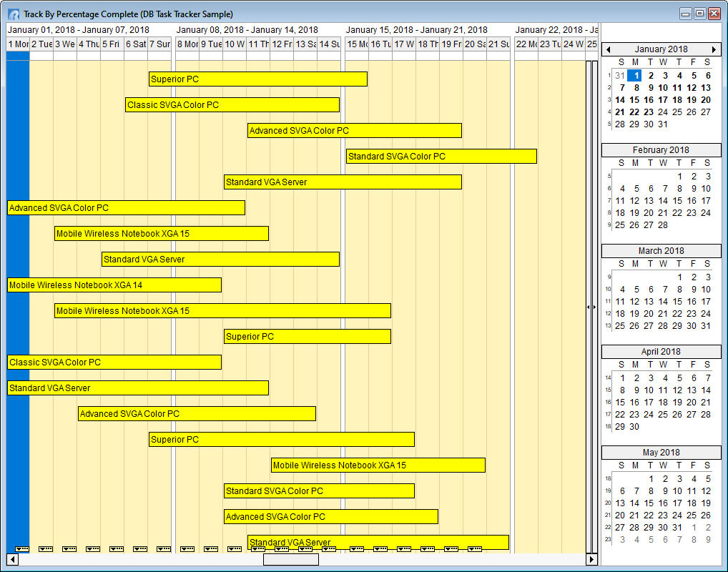Click the '1 Mon' day column header
The height and width of the screenshot is (572, 728).
18,44
